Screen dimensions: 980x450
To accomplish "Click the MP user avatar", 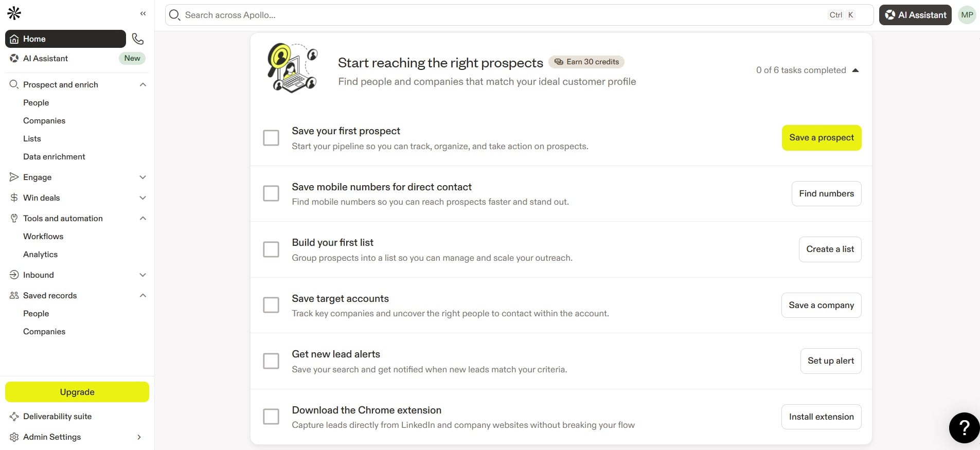I will coord(967,15).
